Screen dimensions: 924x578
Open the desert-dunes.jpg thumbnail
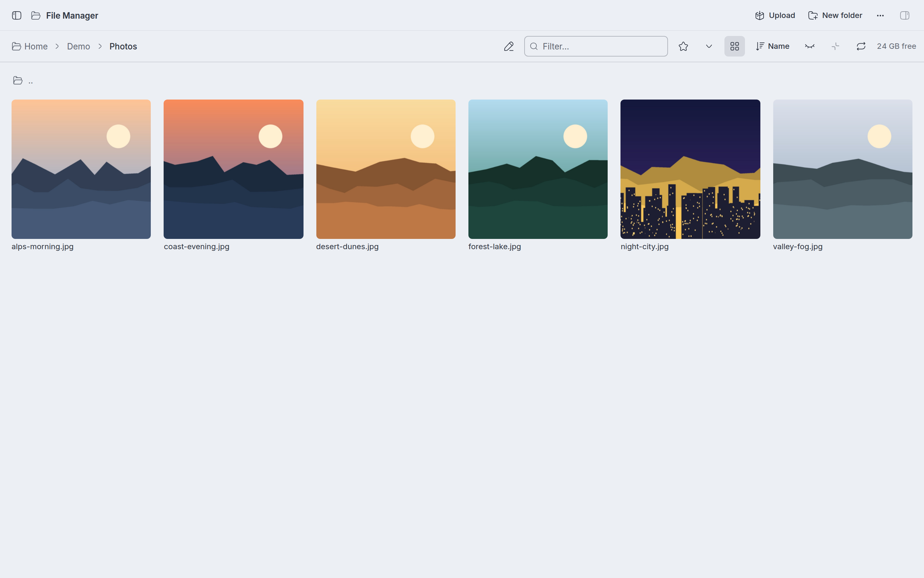point(386,169)
